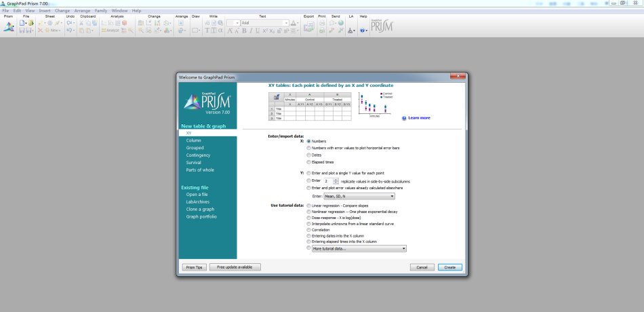
Task: Click the Open file folder icon
Action: (31, 23)
